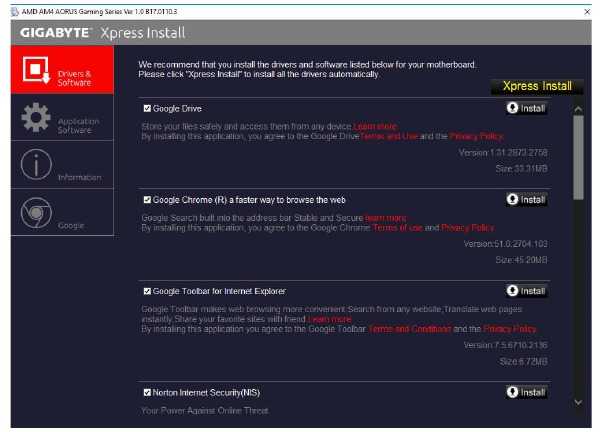This screenshot has height=432, width=602.
Task: Uncheck the Google Chrome (R) checkbox
Action: coord(148,200)
